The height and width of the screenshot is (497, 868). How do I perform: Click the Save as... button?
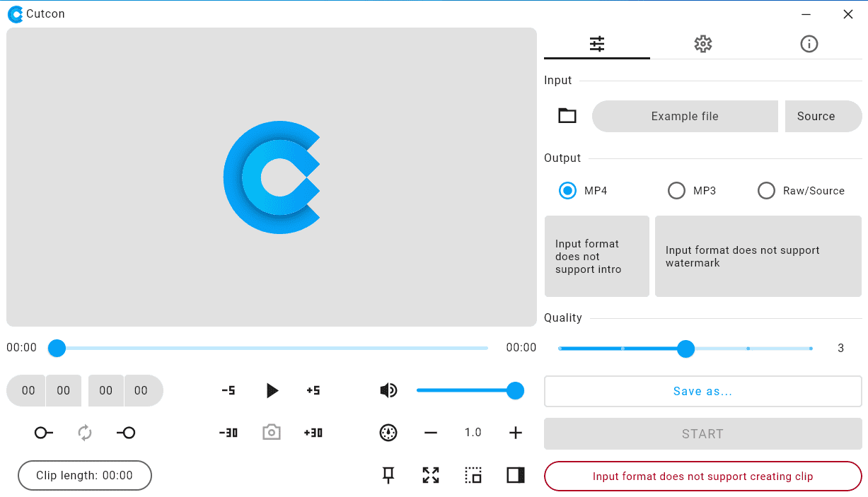click(702, 392)
